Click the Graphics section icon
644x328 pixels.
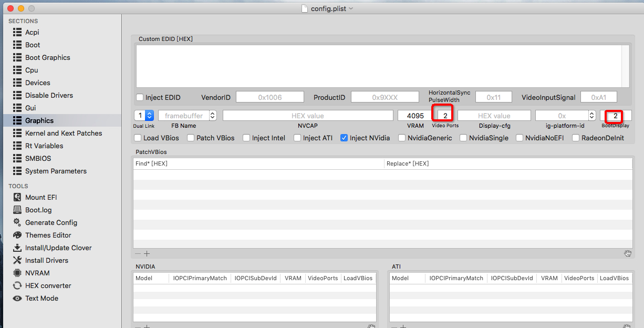click(x=17, y=120)
